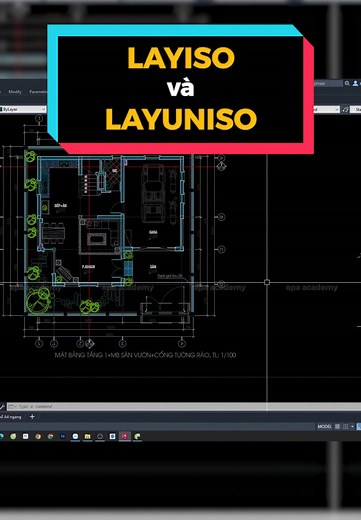Screen dimensions: 361x520
Task: Toggle the grid display in status bar
Action: coord(337,426)
